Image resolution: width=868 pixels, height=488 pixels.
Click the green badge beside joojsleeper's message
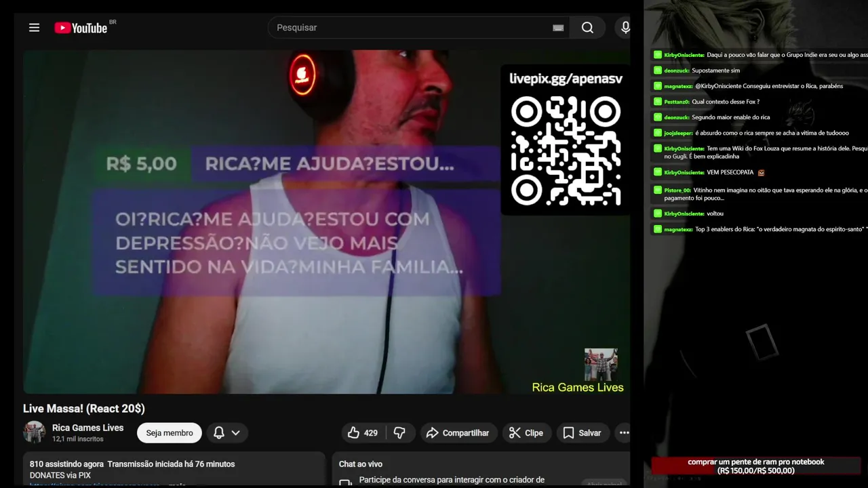coord(657,133)
